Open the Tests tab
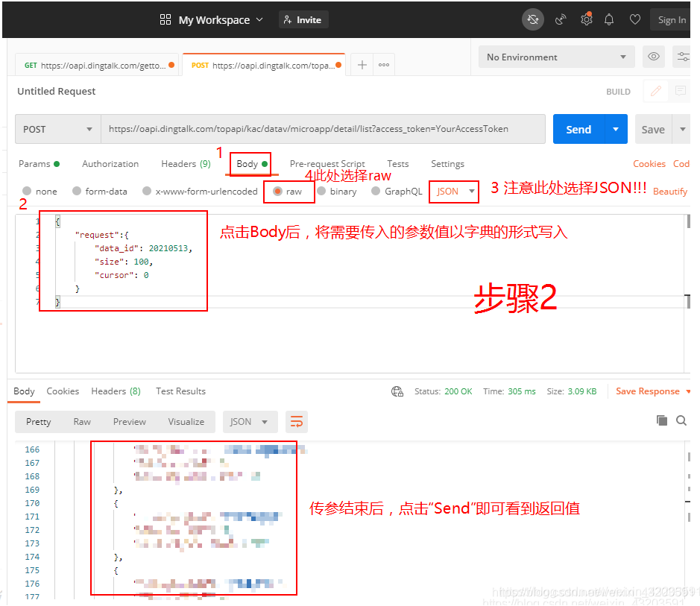Viewport: 700px width, 606px height. (x=398, y=164)
